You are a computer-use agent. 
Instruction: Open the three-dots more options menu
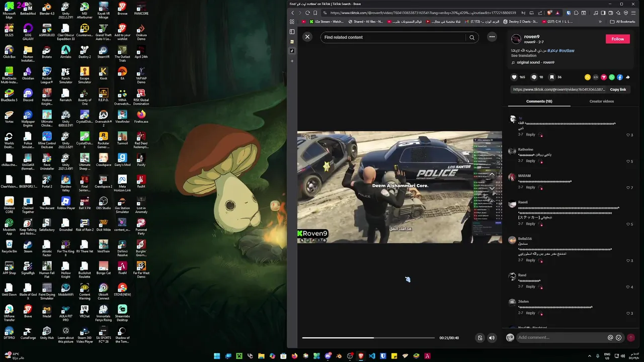click(x=492, y=37)
